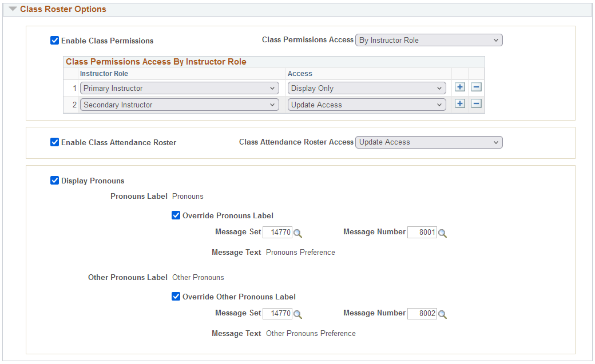Image resolution: width=595 pixels, height=364 pixels.
Task: Toggle Enable Class Attendance Roster checkbox
Action: pos(55,142)
